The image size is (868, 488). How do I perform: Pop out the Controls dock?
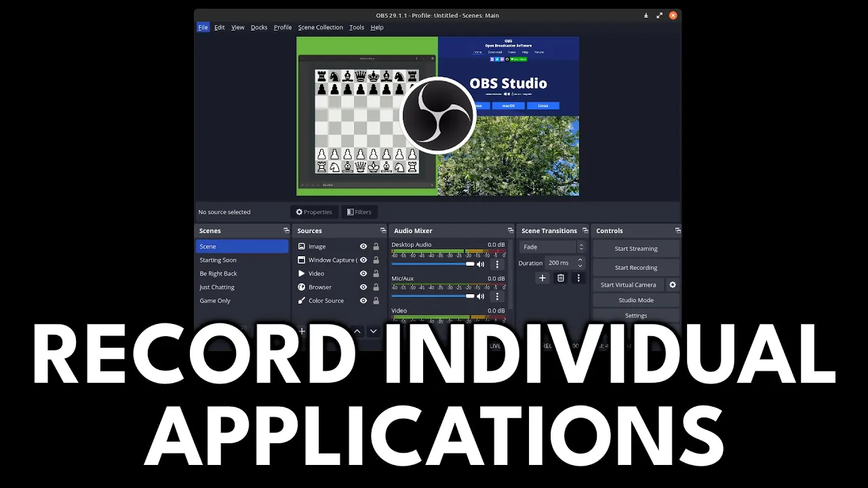click(677, 231)
